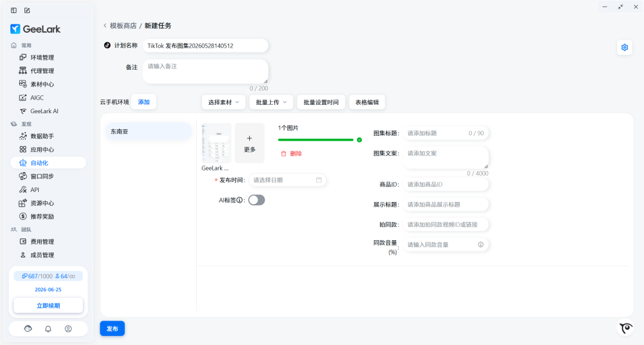Open 选择素材 dropdown
The image size is (644, 345).
[x=224, y=102]
